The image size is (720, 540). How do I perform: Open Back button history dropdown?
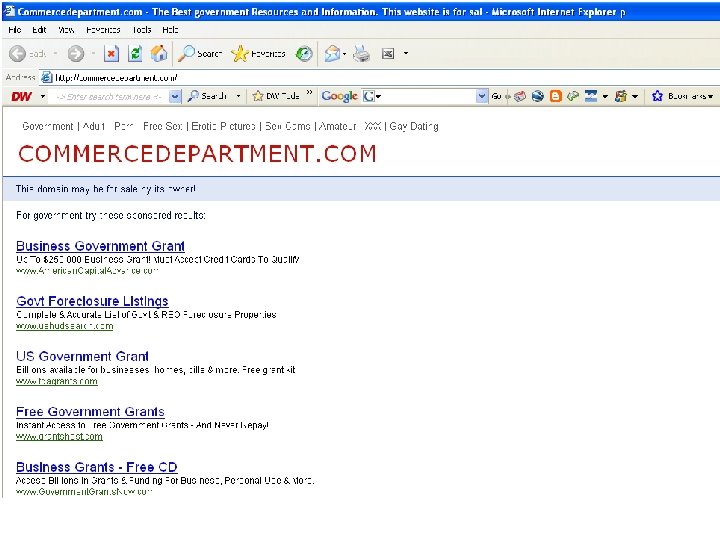(x=56, y=54)
